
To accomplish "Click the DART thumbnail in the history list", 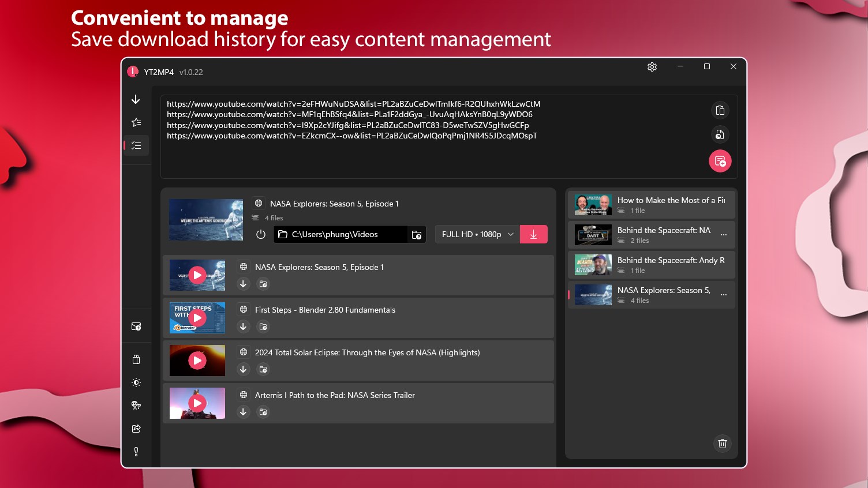I will point(593,235).
